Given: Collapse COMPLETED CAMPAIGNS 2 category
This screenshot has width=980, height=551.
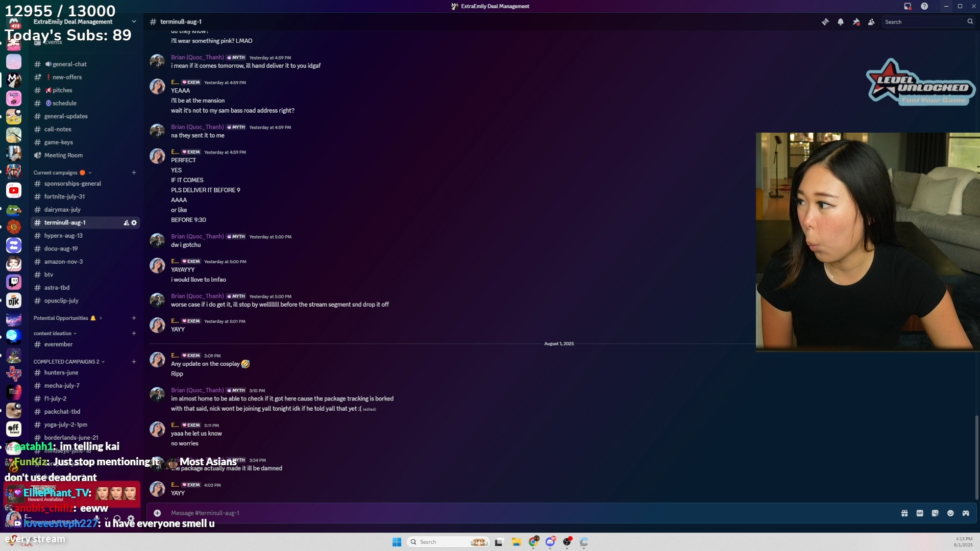Looking at the screenshot, I should 69,362.
